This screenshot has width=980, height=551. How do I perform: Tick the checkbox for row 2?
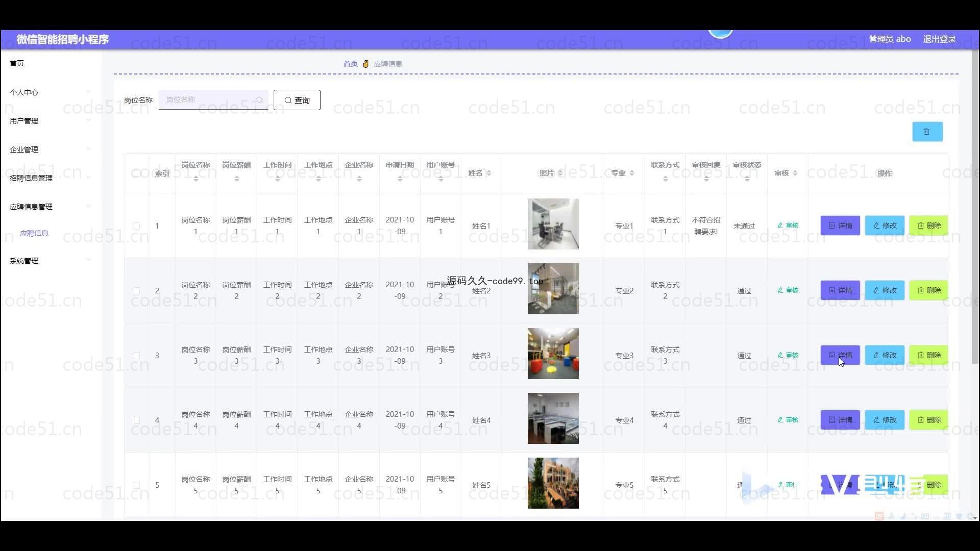point(136,290)
